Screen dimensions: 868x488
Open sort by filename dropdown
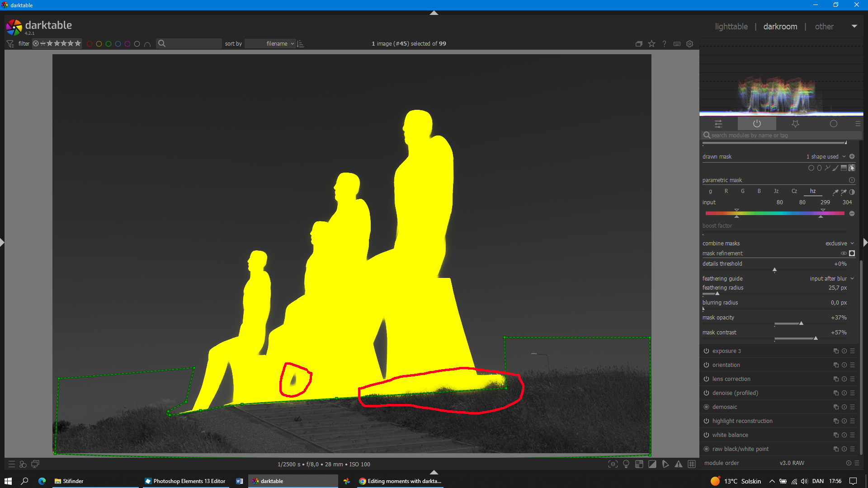(270, 44)
